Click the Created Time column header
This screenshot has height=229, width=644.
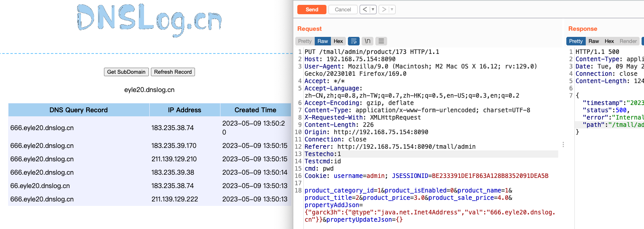pos(255,110)
